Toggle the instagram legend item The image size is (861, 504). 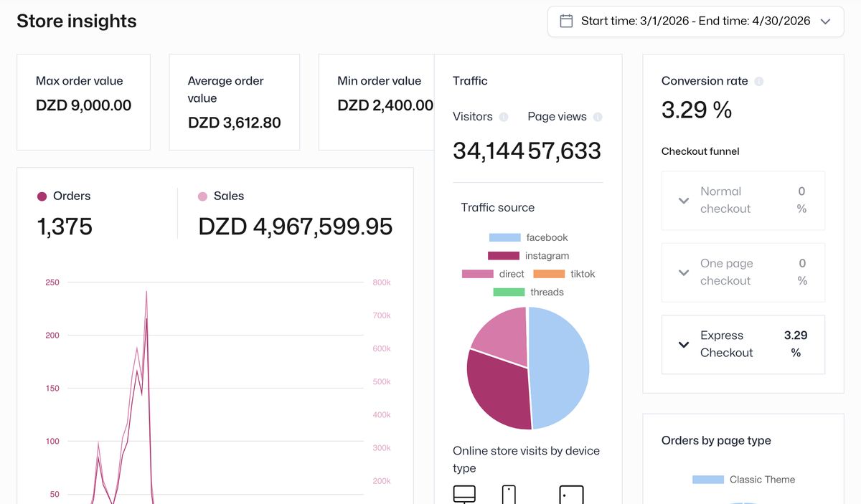pyautogui.click(x=528, y=256)
